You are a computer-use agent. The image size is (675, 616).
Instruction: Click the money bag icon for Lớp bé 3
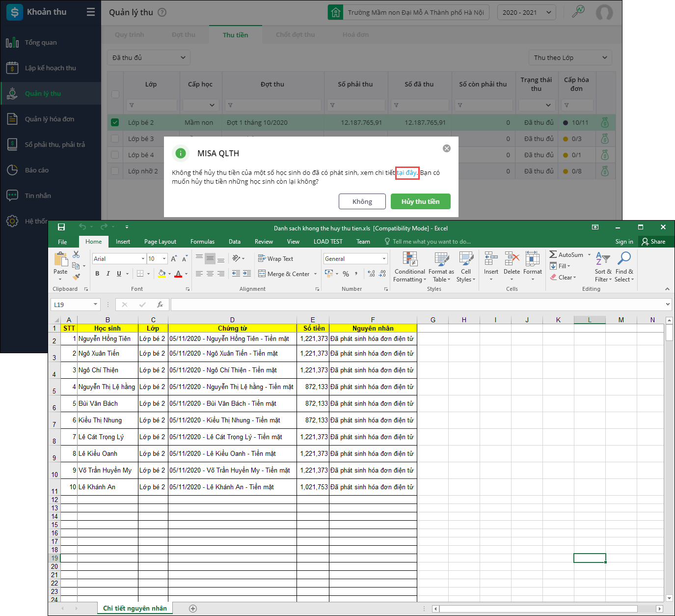(605, 139)
